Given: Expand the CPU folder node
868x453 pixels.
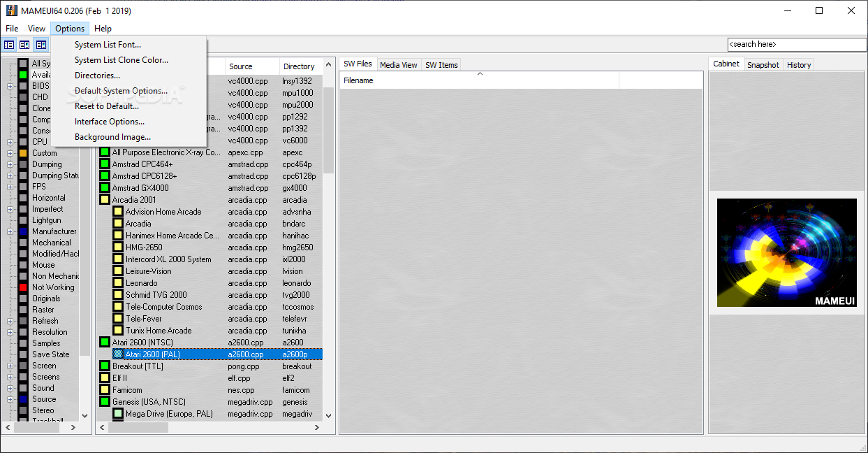Looking at the screenshot, I should 10,142.
